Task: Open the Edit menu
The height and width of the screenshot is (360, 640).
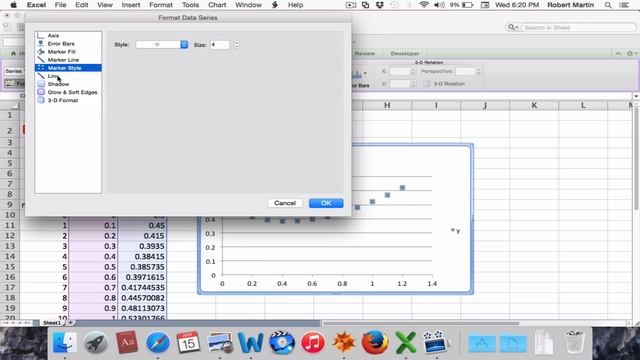Action: click(82, 5)
